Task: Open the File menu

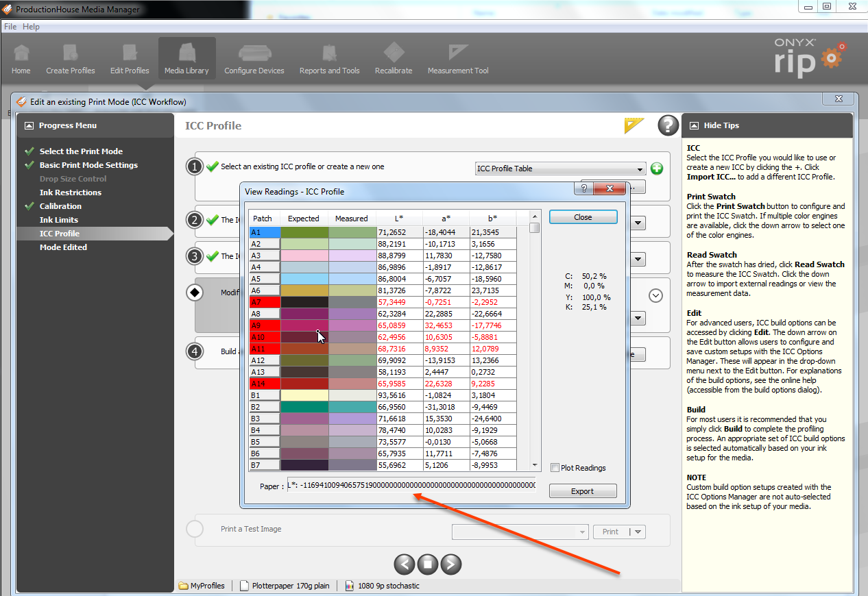Action: 10,27
